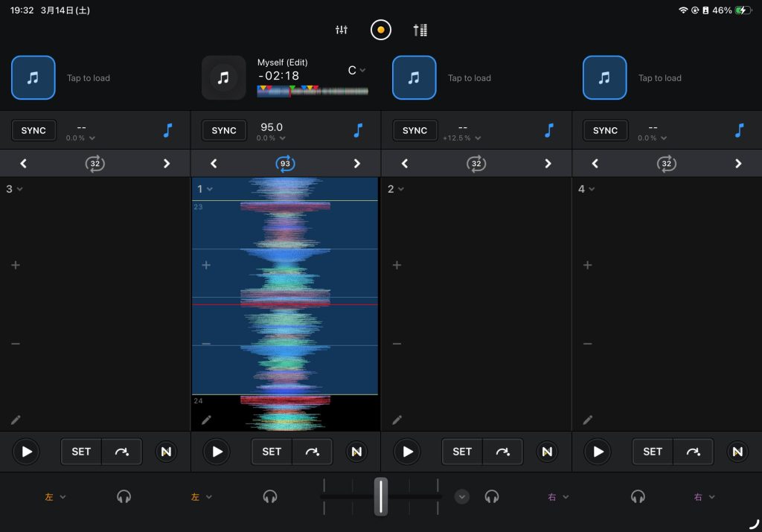762x532 pixels.
Task: Play the Myself (Edit) track on deck 1
Action: 217,452
